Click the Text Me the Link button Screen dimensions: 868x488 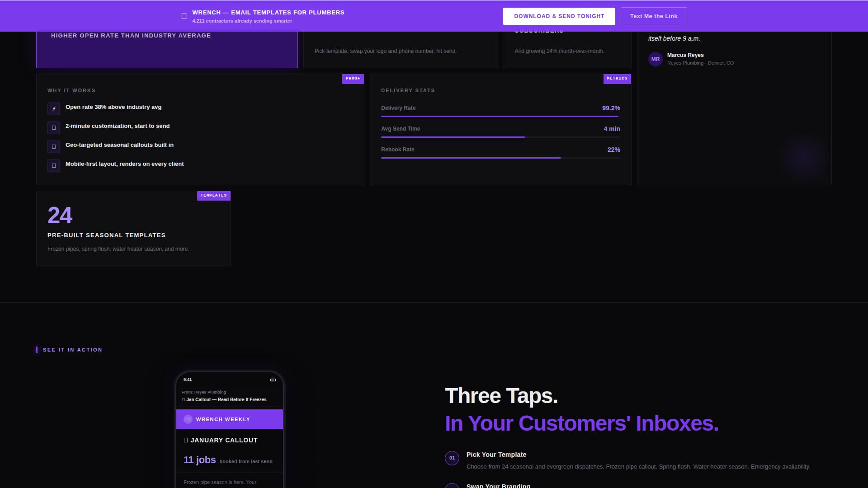(x=654, y=16)
